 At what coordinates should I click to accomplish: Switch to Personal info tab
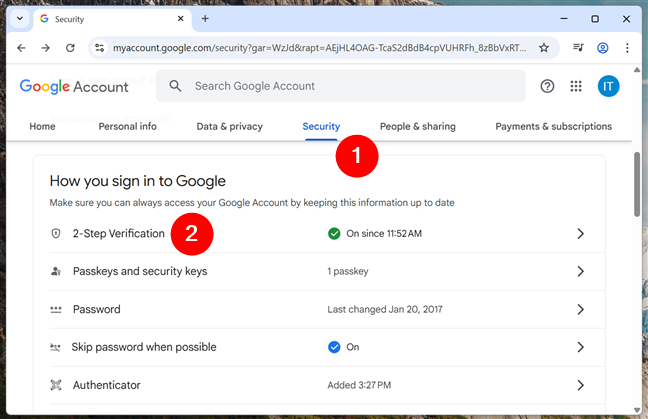tap(127, 126)
